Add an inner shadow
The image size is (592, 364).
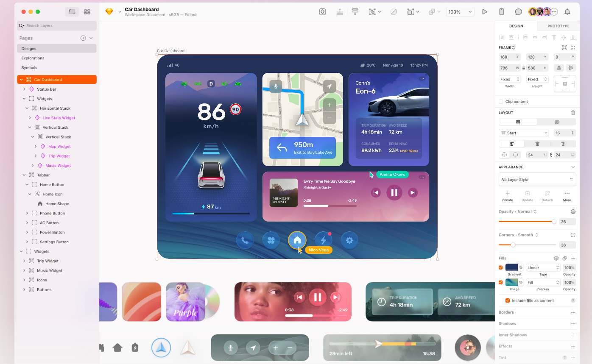573,335
